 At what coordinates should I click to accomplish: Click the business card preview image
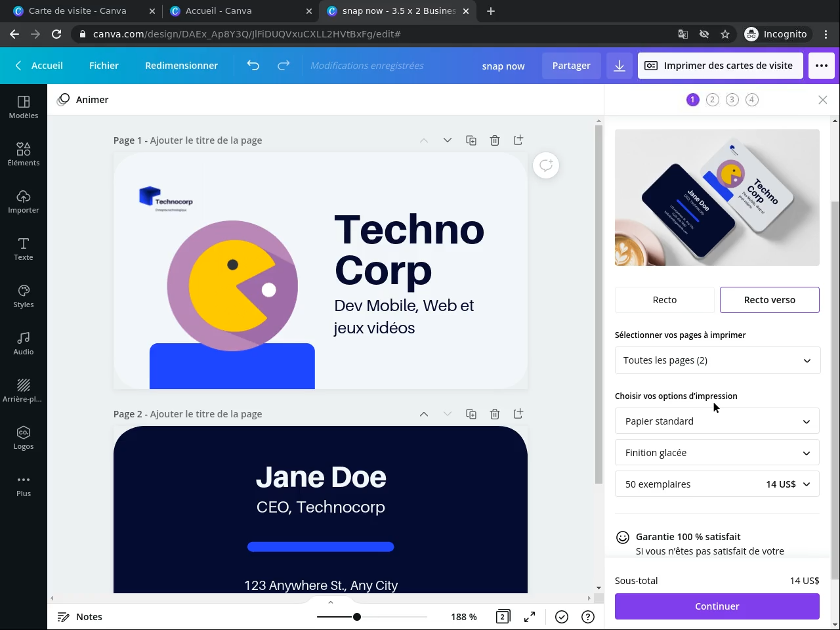pyautogui.click(x=717, y=198)
